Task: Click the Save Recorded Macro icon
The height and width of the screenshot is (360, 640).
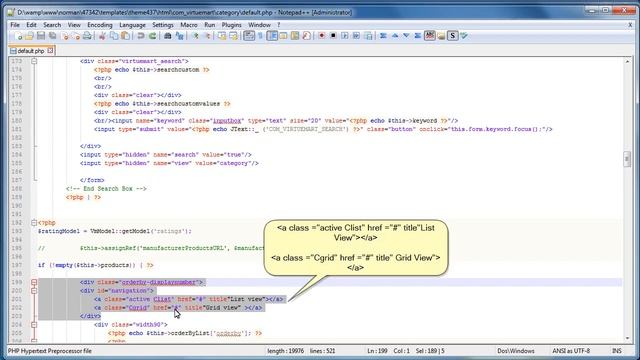Action: click(x=368, y=36)
